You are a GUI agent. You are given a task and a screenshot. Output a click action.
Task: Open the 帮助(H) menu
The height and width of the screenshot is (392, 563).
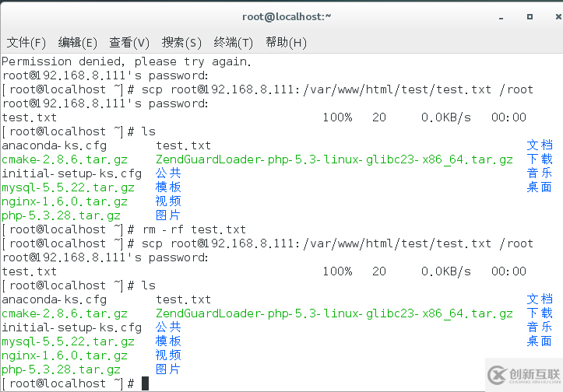tap(286, 42)
